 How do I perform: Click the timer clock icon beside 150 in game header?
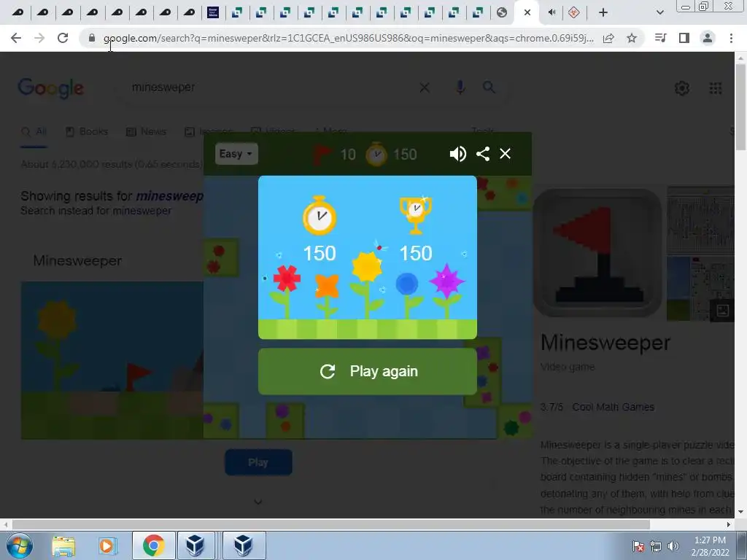[376, 154]
